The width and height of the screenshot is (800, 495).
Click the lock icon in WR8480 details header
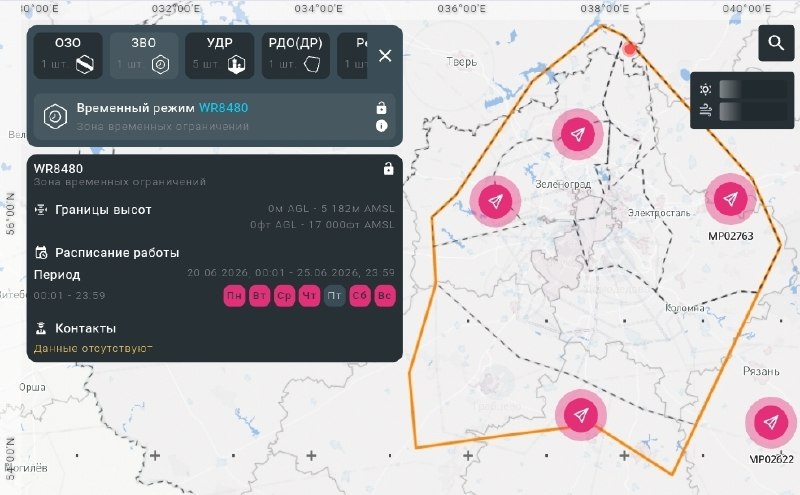click(388, 168)
